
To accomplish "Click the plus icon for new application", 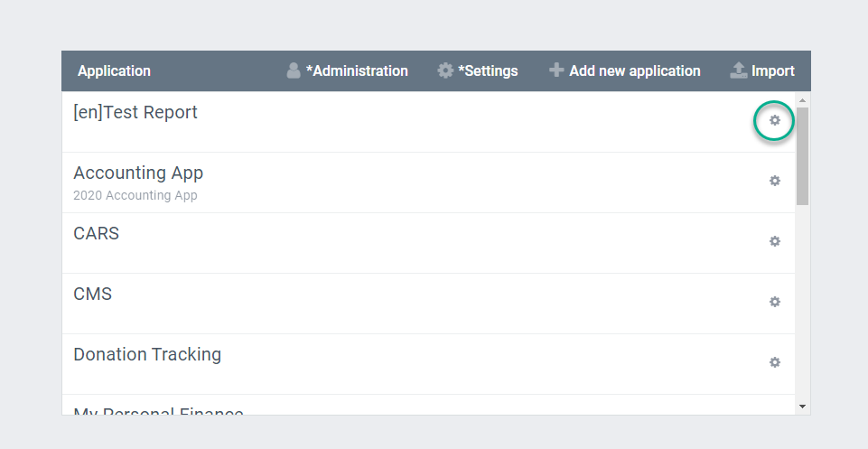I will click(x=556, y=70).
